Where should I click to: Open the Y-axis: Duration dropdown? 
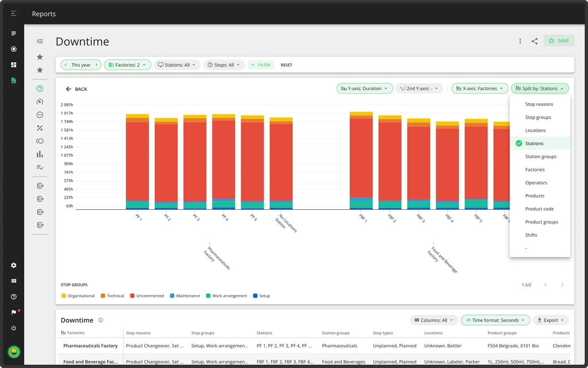[365, 89]
